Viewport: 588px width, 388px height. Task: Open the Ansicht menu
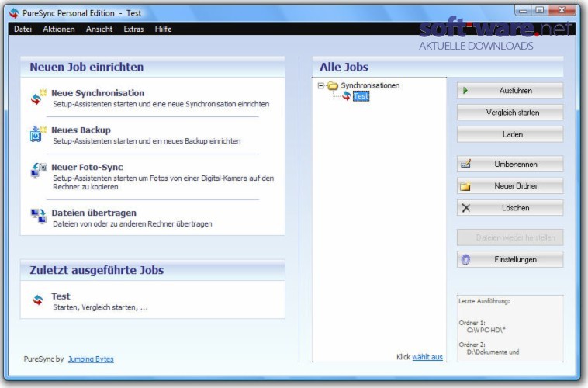[x=99, y=29]
